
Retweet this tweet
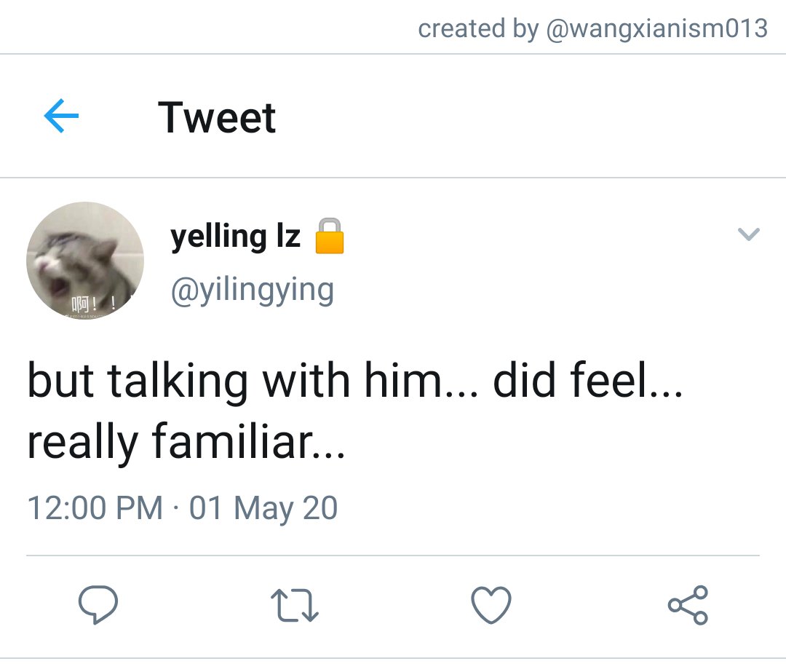294,605
